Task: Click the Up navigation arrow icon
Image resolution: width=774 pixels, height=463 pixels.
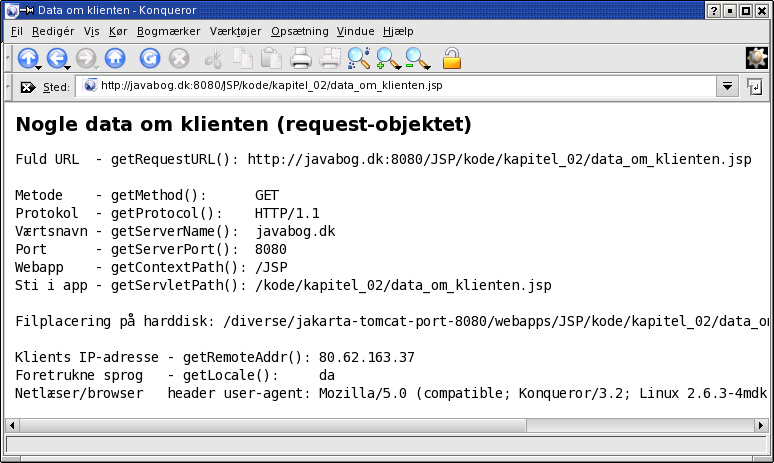Action: pyautogui.click(x=27, y=59)
